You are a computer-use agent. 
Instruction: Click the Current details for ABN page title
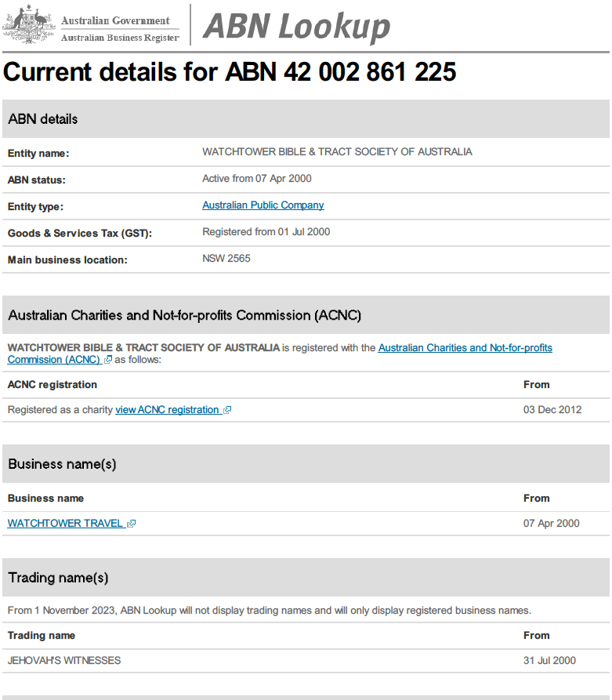(230, 72)
